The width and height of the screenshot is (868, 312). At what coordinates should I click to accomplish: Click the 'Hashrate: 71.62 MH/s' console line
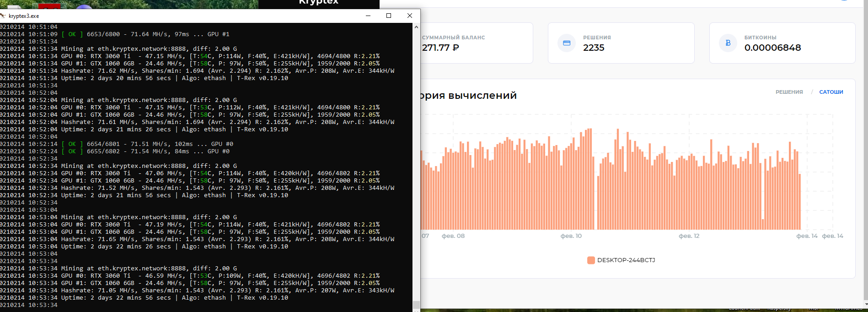pyautogui.click(x=197, y=71)
